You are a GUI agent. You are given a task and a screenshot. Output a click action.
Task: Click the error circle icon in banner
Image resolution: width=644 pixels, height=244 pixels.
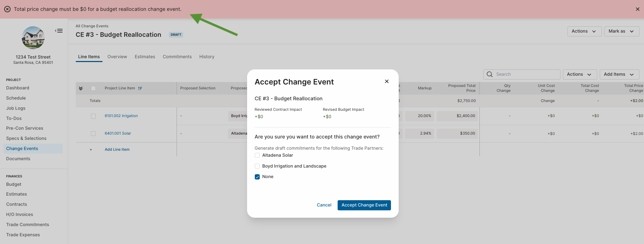tap(7, 9)
